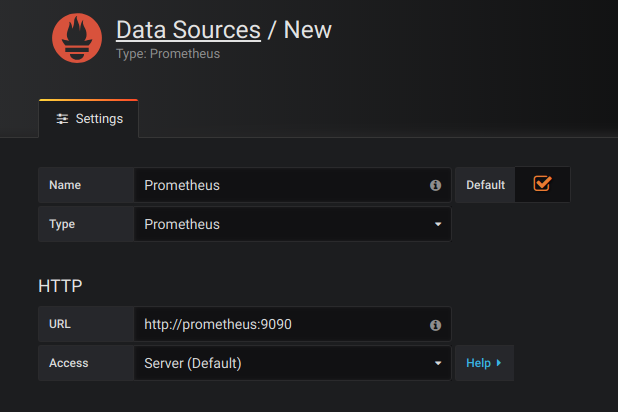Screen dimensions: 618x412
Task: Click the 'Default' label text
Action: click(486, 185)
